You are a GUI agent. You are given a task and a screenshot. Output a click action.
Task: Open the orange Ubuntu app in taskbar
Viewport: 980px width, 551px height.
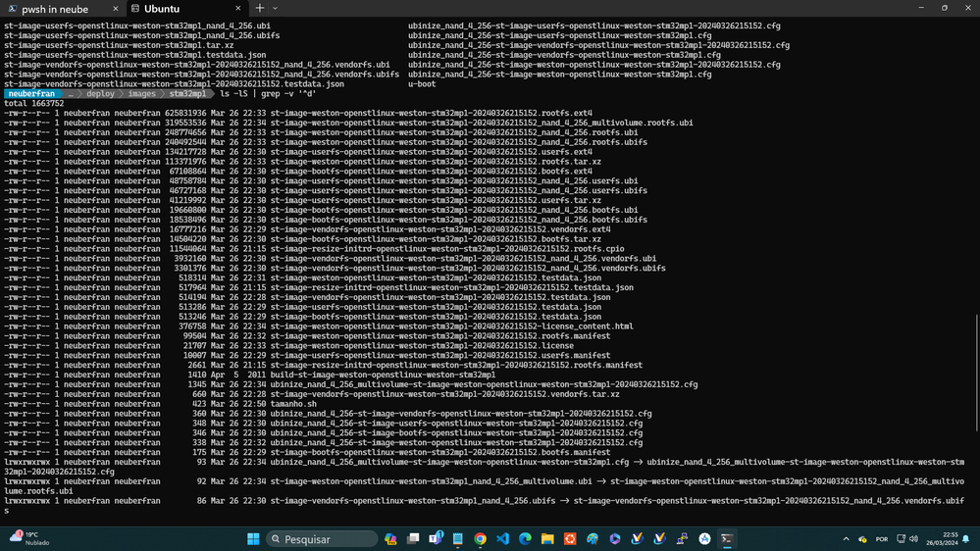pyautogui.click(x=570, y=538)
